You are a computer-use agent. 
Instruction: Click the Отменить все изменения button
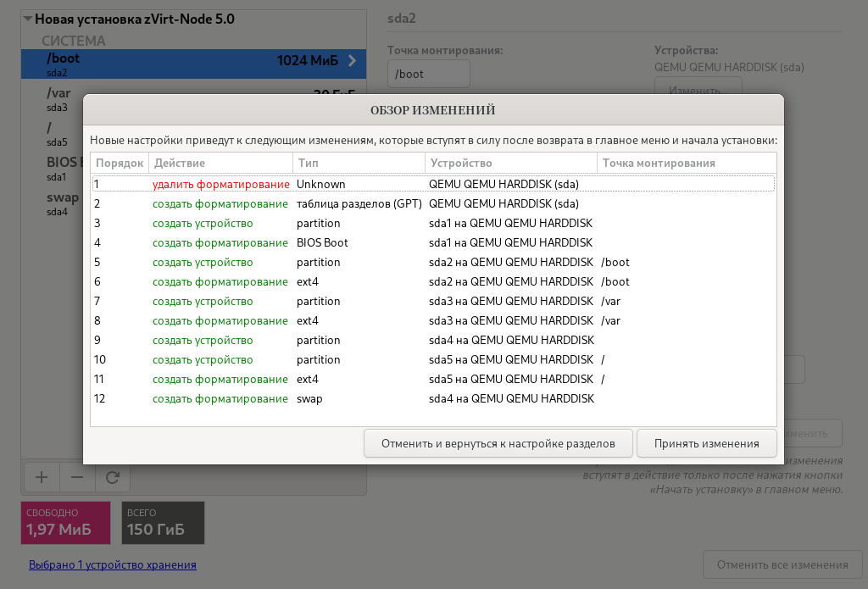pos(782,564)
